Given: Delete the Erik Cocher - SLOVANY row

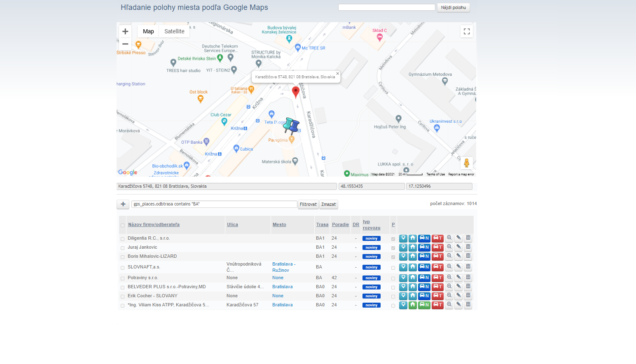Looking at the screenshot, I should pos(468,296).
